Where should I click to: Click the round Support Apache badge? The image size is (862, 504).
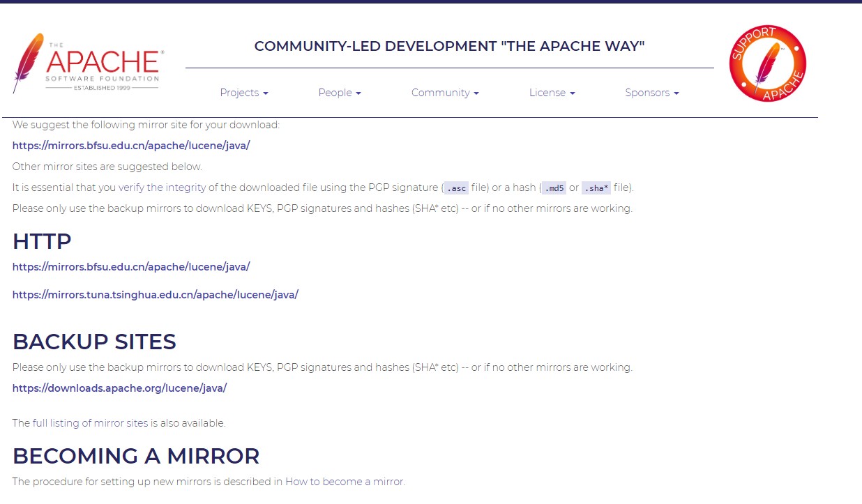coord(767,63)
